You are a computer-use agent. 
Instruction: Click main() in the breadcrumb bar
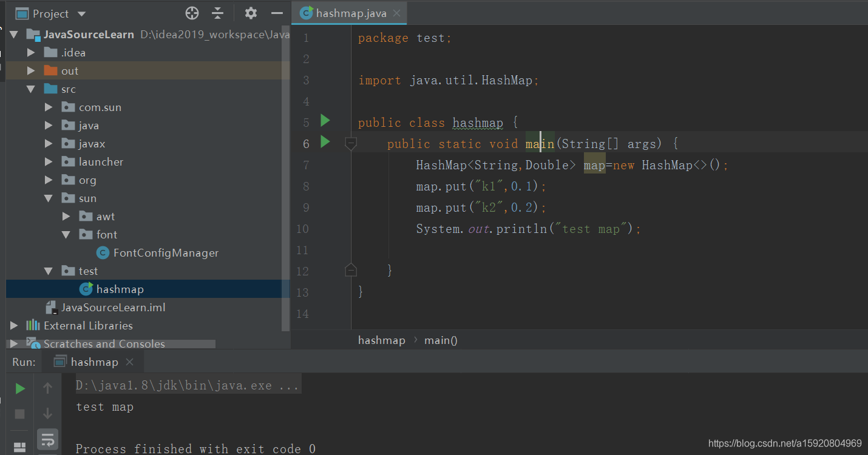click(x=441, y=340)
